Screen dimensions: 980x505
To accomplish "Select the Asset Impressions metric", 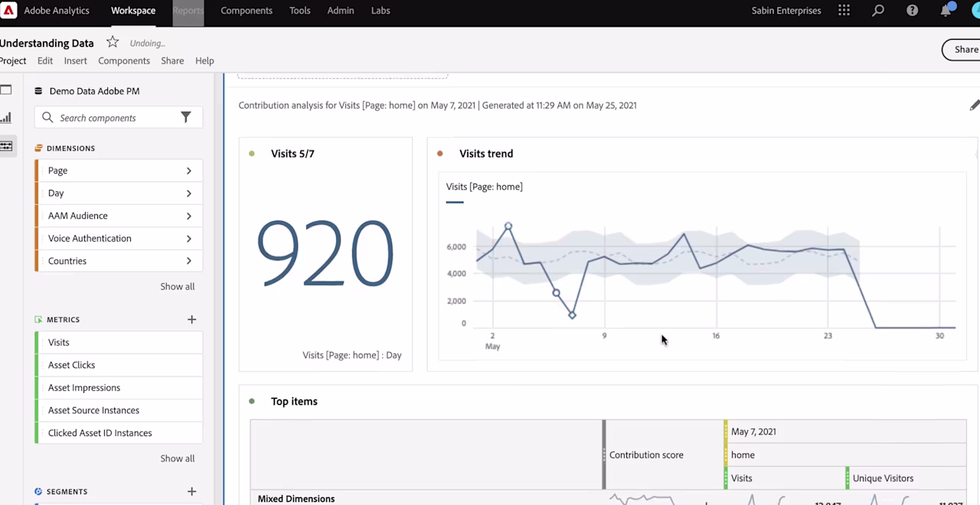I will coord(119,388).
